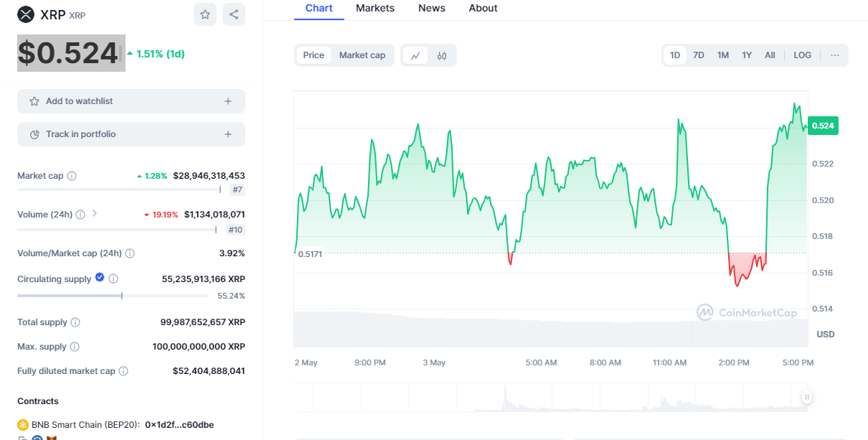Click the 5:00 AM time axis label

[x=541, y=362]
